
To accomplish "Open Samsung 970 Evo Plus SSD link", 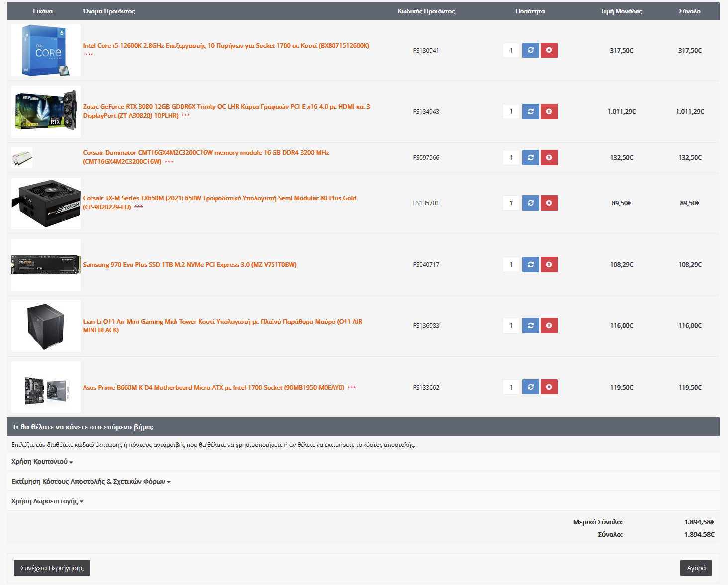I will (x=189, y=265).
